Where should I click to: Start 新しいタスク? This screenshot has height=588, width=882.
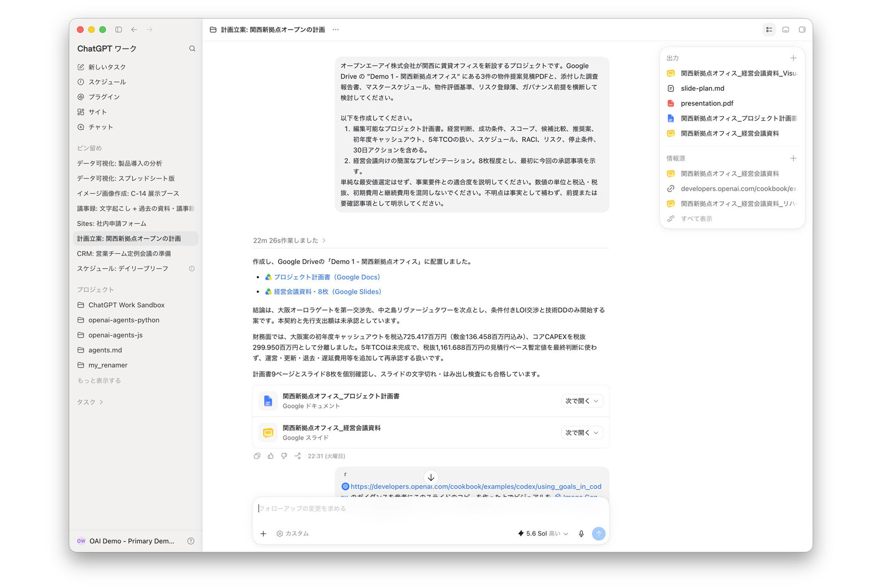click(x=136, y=67)
